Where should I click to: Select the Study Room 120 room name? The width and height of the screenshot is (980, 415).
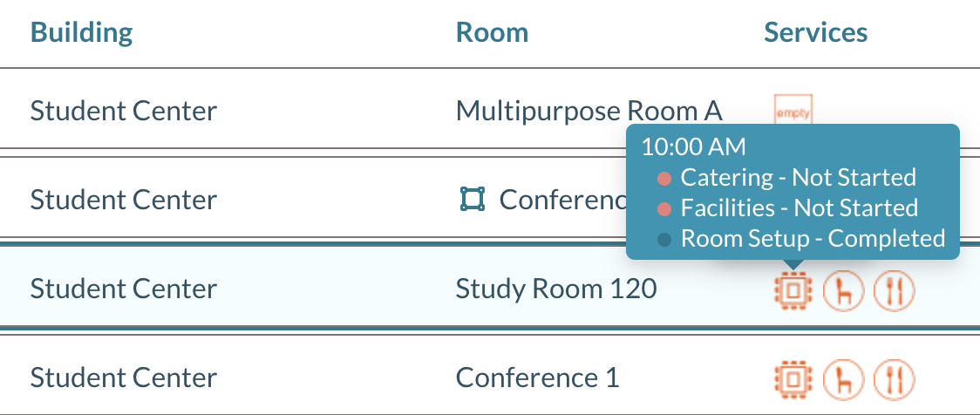(x=556, y=289)
